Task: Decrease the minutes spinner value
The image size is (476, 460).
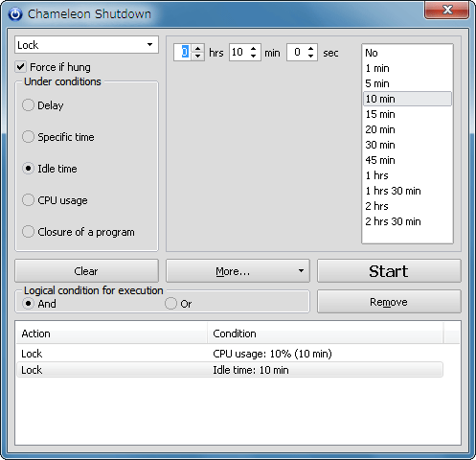Action: click(x=254, y=57)
